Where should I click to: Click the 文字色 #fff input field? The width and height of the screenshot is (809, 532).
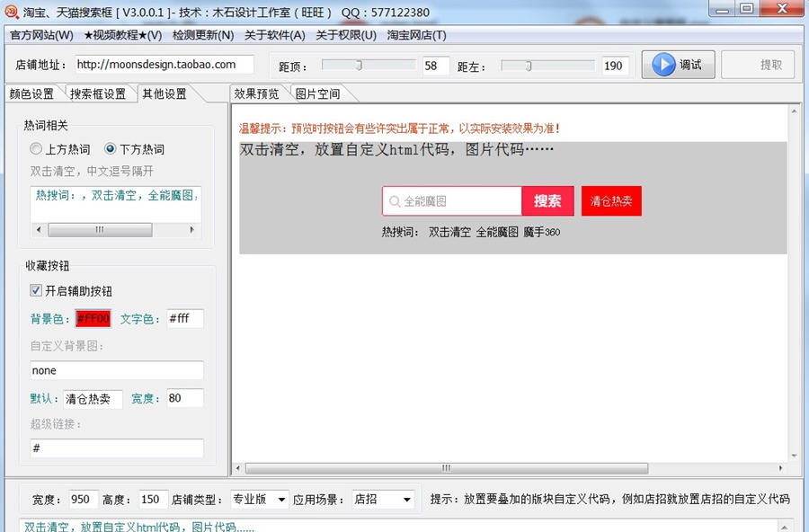[185, 318]
